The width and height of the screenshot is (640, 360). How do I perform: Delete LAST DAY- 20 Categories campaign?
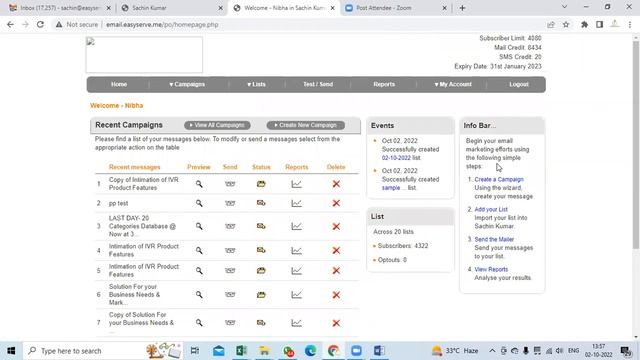336,226
